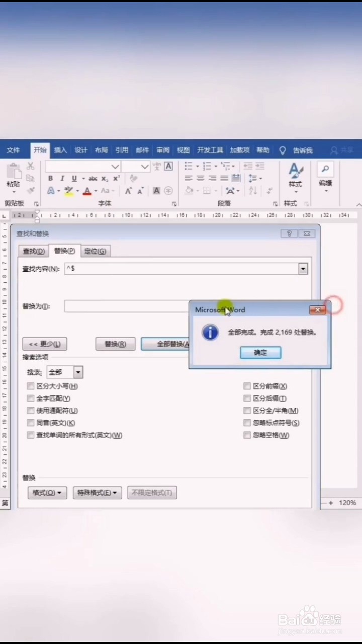This screenshot has height=644, width=362.
Task: Enable 区分全/半角(M) checkbox
Action: 247,411
